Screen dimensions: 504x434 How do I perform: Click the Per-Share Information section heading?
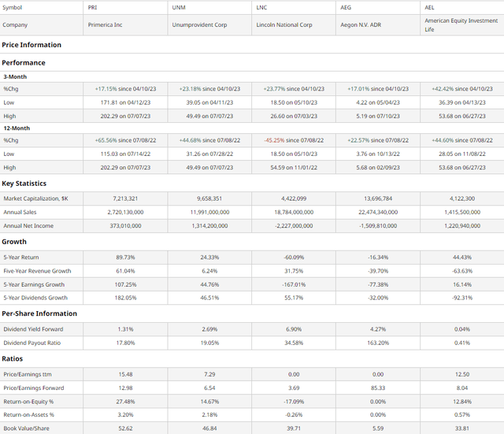coord(39,313)
